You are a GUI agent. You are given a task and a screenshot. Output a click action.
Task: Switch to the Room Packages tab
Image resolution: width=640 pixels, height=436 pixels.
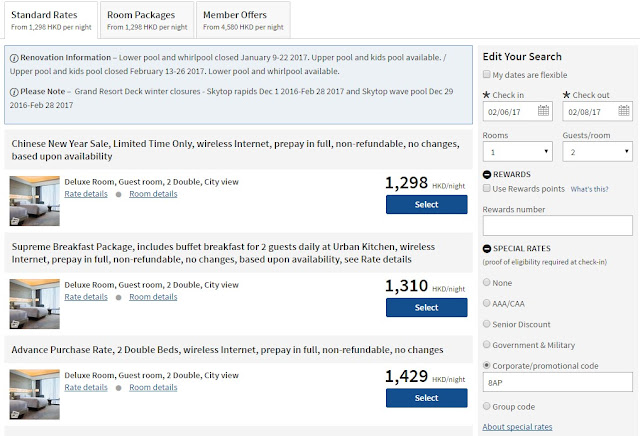143,20
